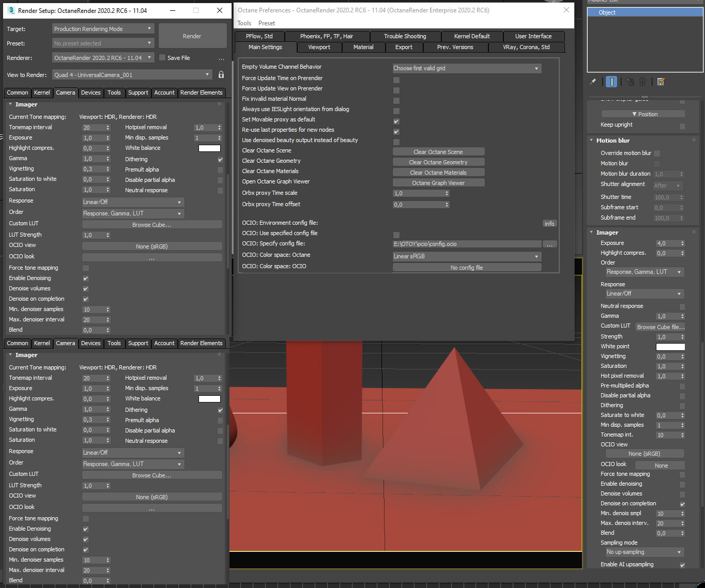The width and height of the screenshot is (705, 588).
Task: Toggle Enable AI upsampling checkbox
Action: coord(682,565)
